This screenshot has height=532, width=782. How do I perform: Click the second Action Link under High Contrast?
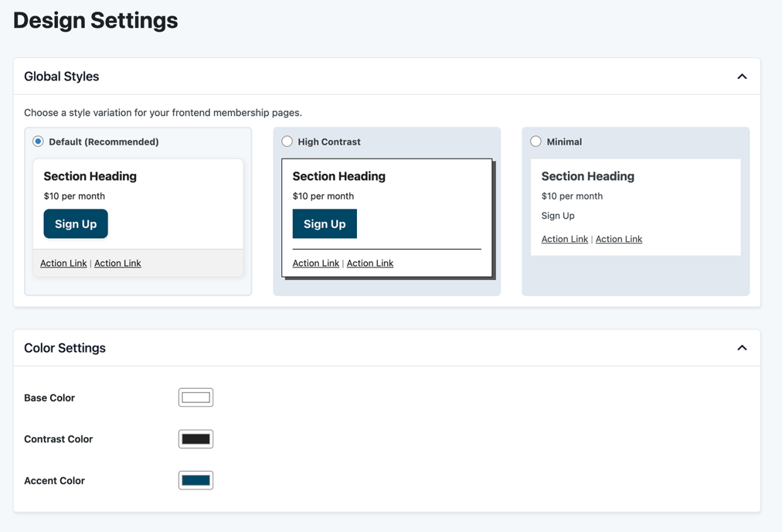click(370, 263)
